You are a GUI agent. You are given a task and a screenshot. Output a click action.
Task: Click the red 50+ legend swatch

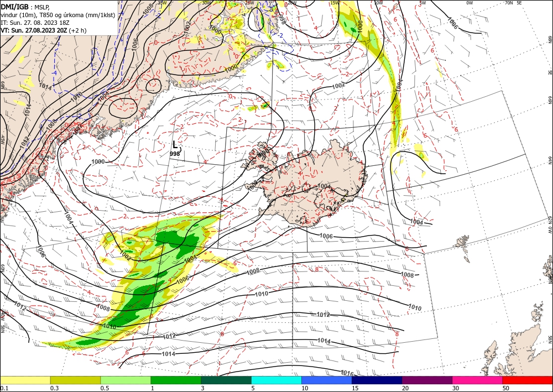(528, 380)
